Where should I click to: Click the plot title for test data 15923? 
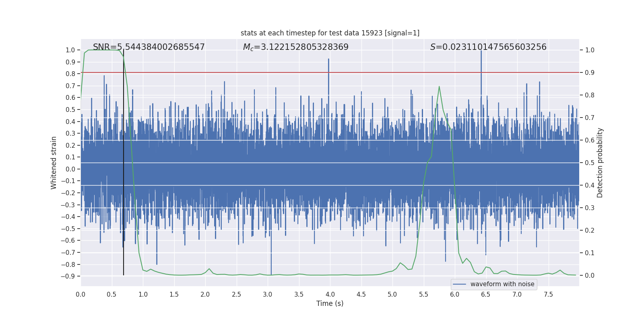tap(330, 33)
